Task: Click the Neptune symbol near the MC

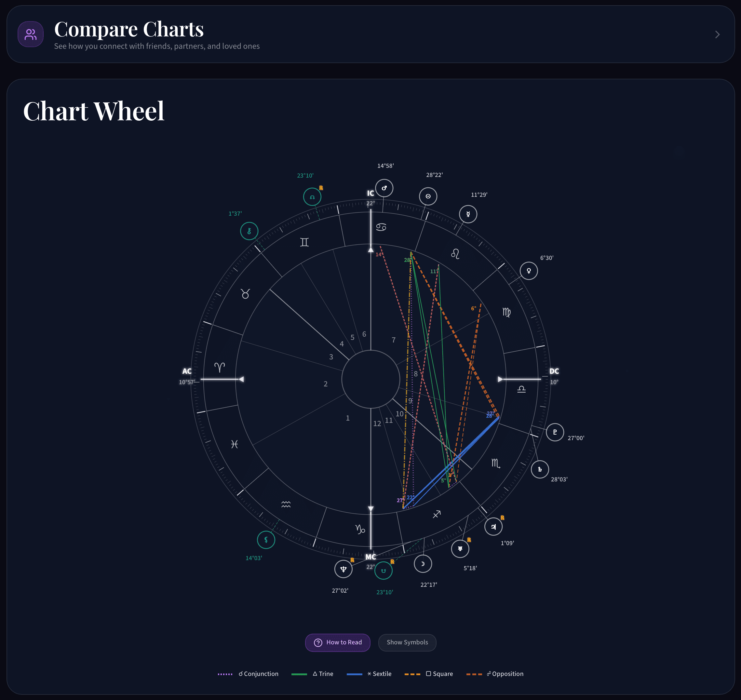Action: pos(343,570)
